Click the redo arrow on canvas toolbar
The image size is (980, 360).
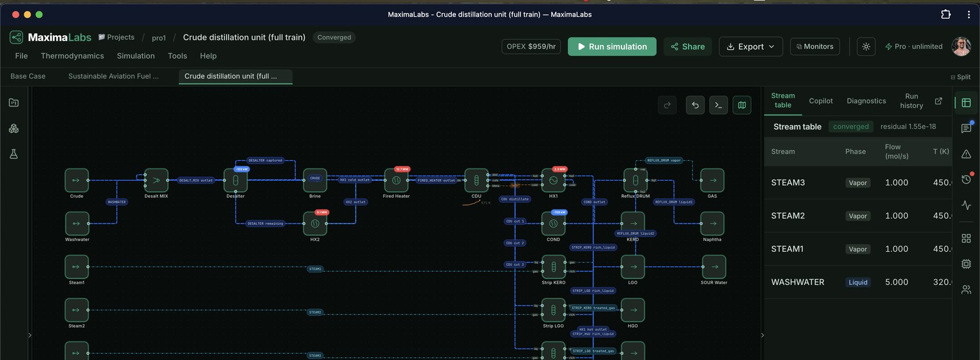click(x=668, y=105)
